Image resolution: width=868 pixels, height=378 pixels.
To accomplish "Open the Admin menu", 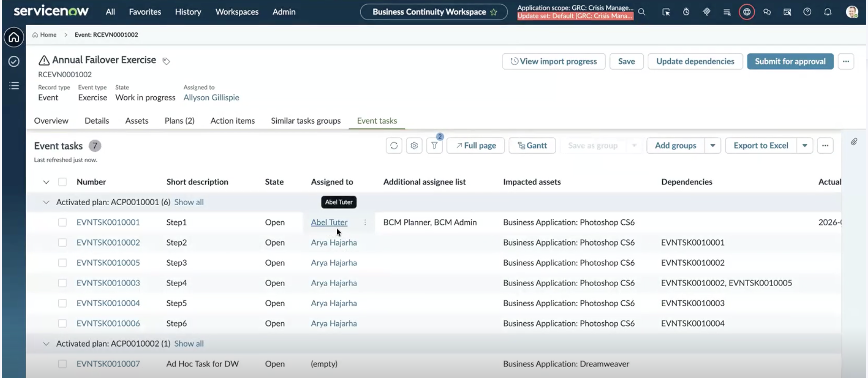I will 284,12.
